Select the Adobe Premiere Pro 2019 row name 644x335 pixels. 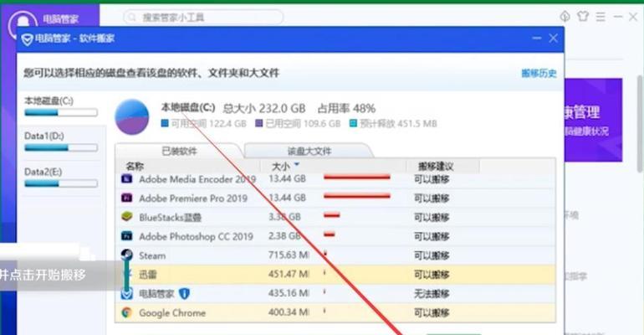[x=193, y=198]
